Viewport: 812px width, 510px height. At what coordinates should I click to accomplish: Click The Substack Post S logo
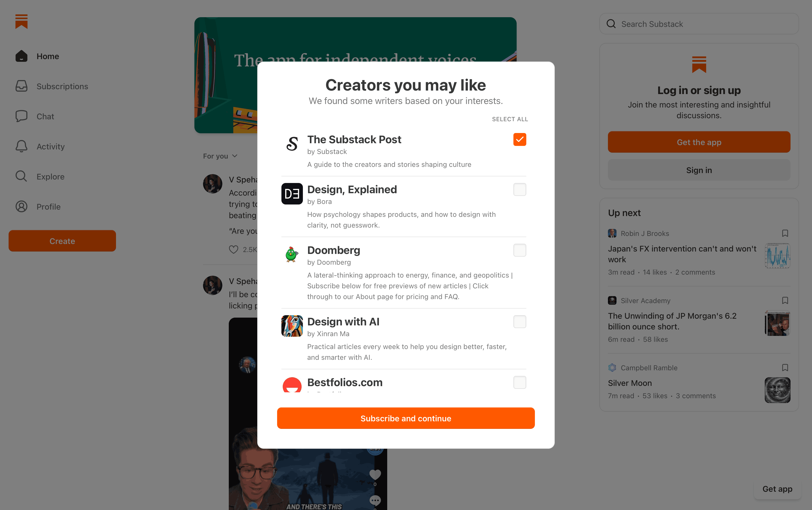coord(292,144)
